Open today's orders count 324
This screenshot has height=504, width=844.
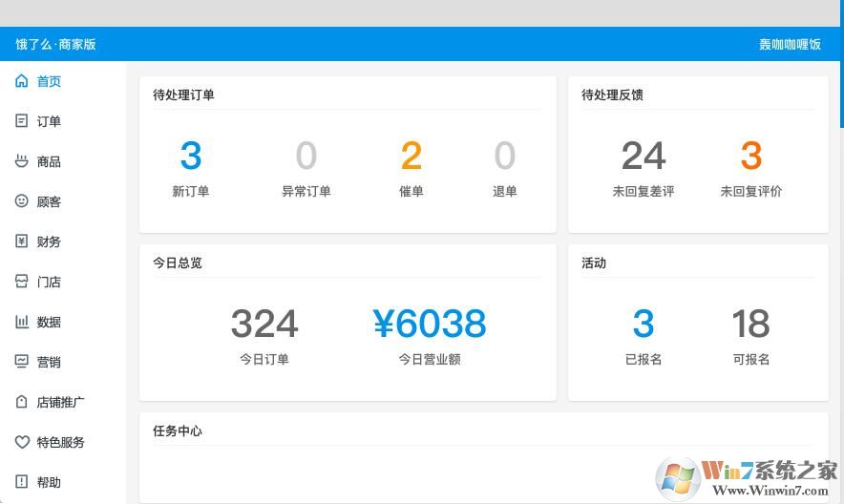point(264,325)
